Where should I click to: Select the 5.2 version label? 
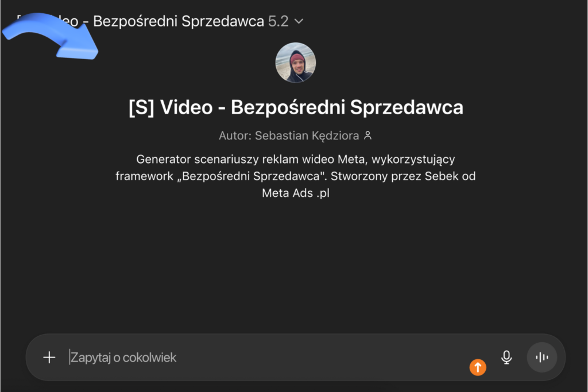click(278, 21)
